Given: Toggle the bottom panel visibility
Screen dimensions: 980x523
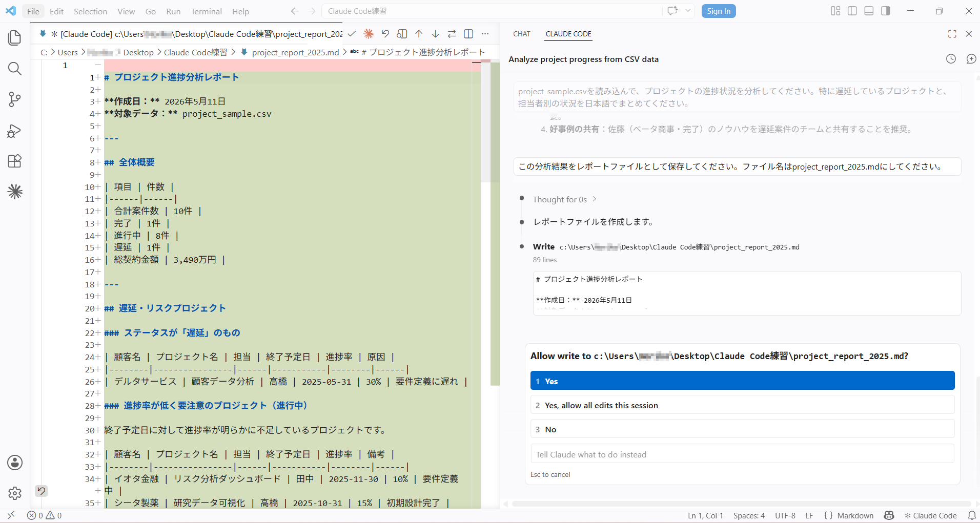Looking at the screenshot, I should click(x=869, y=11).
